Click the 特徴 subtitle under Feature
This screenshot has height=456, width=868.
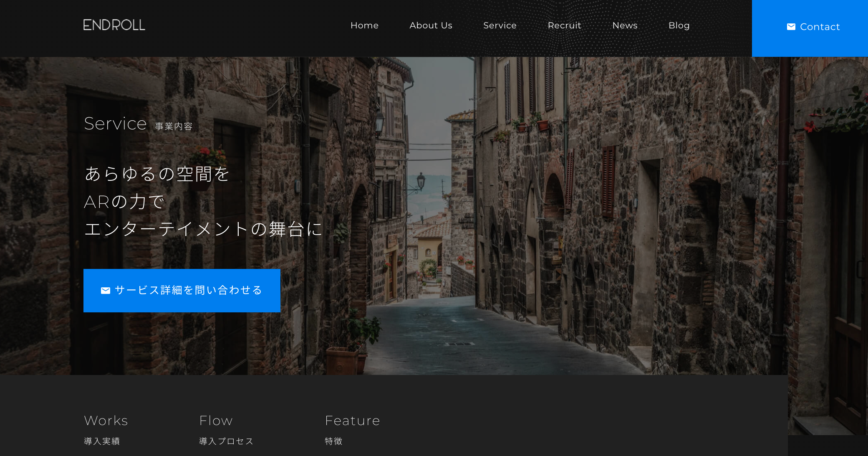[333, 441]
